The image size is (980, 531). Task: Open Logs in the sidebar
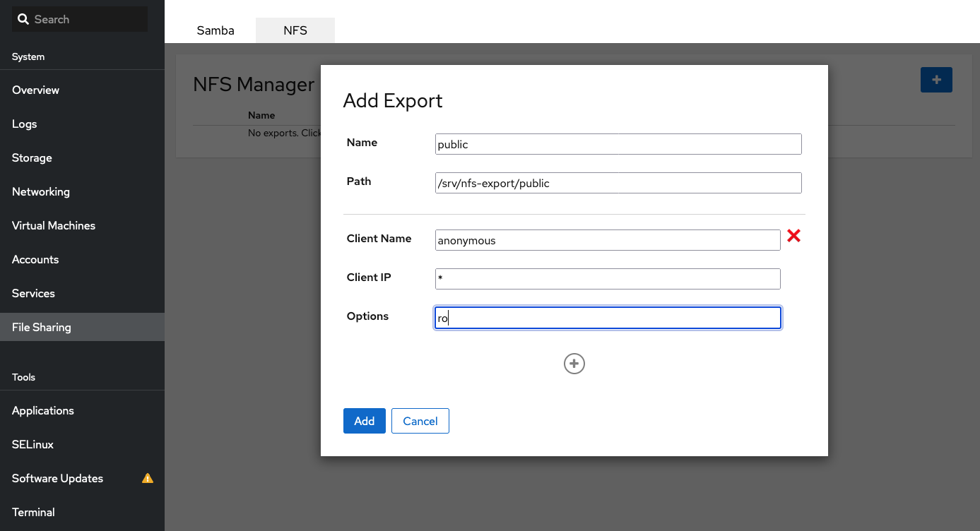(82, 124)
